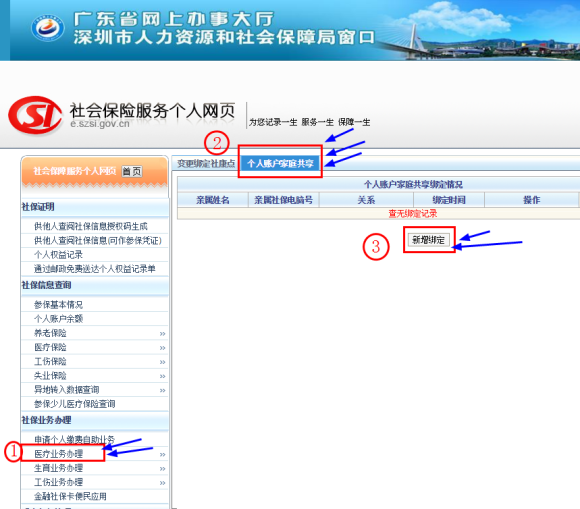The height and width of the screenshot is (509, 580).
Task: Expand the 生育业务办理 submenu arrow
Action: tap(162, 469)
